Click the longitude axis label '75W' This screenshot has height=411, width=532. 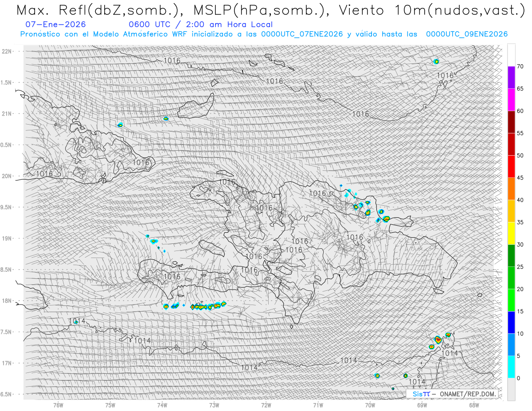pyautogui.click(x=110, y=405)
